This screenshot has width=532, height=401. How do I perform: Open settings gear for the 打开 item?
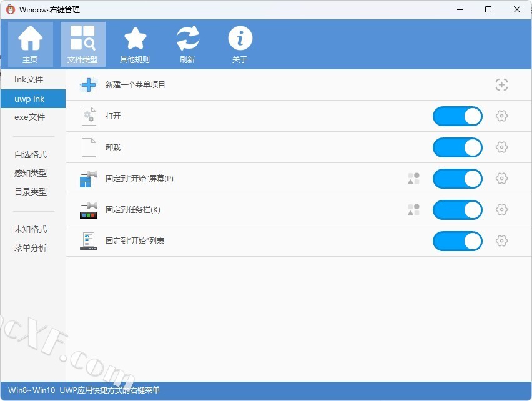(x=501, y=116)
